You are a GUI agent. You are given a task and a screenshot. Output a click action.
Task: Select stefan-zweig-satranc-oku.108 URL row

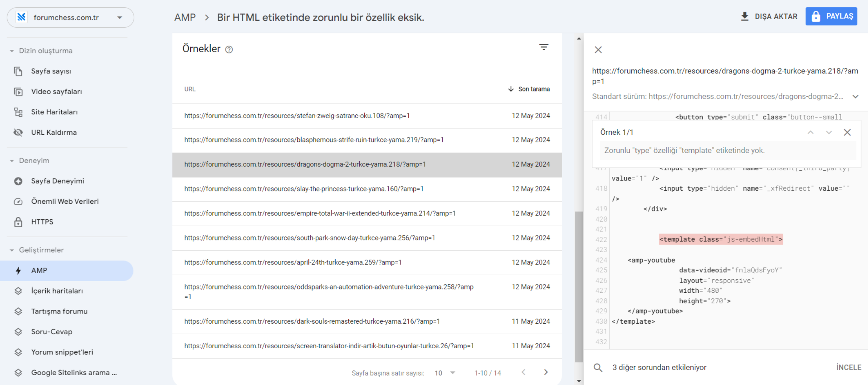coord(367,116)
